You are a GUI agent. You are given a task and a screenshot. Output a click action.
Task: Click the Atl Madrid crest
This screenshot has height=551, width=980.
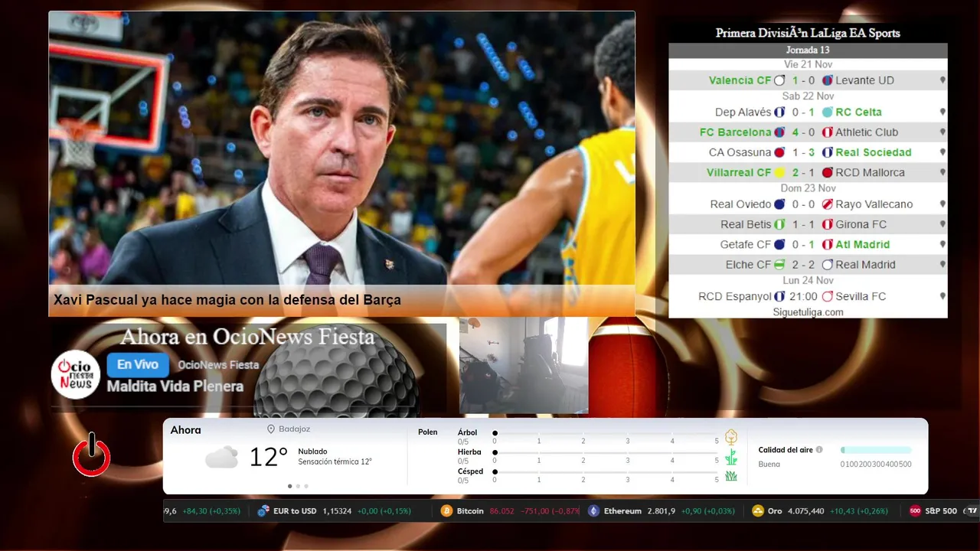coord(827,245)
